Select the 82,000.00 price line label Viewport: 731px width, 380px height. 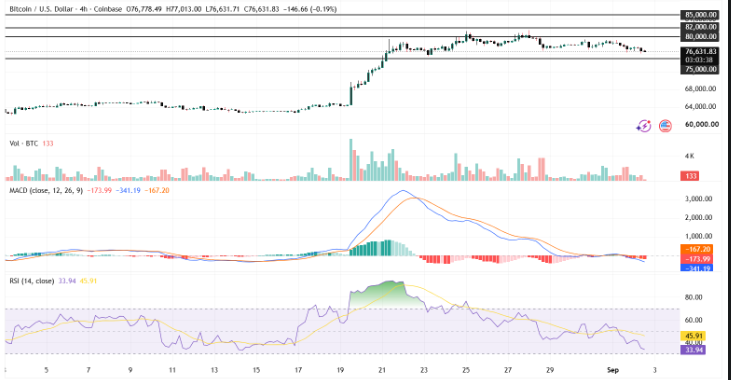click(700, 27)
